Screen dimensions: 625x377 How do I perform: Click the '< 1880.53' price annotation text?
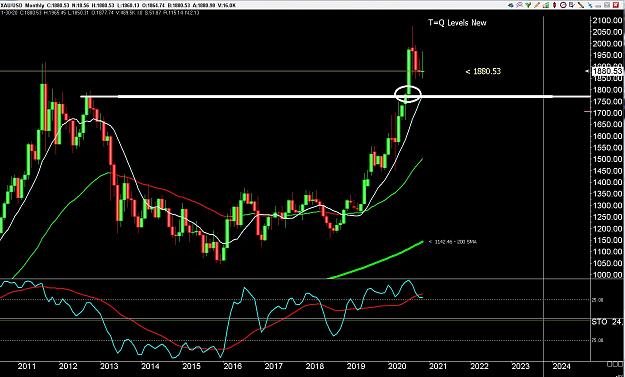(x=483, y=71)
